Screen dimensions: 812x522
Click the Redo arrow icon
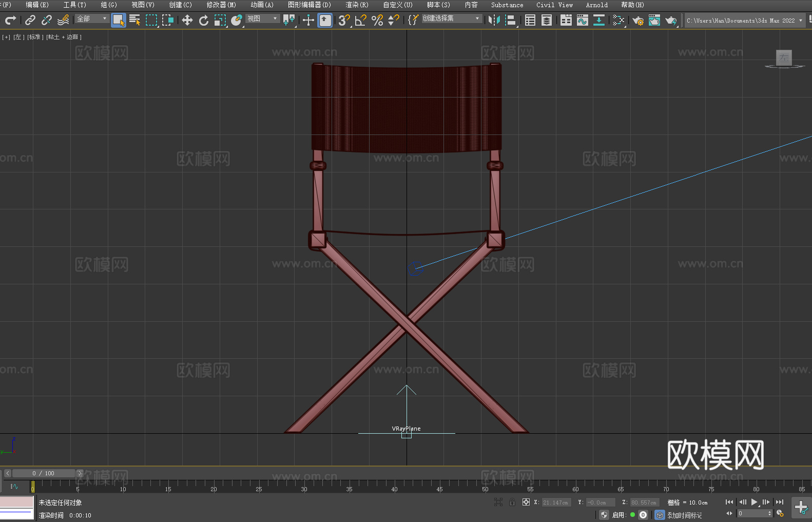(x=10, y=20)
